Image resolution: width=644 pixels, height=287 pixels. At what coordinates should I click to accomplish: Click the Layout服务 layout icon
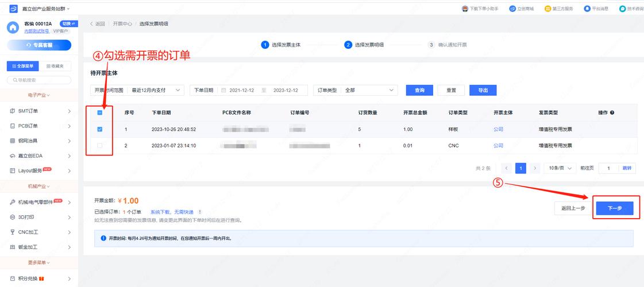tap(12, 170)
